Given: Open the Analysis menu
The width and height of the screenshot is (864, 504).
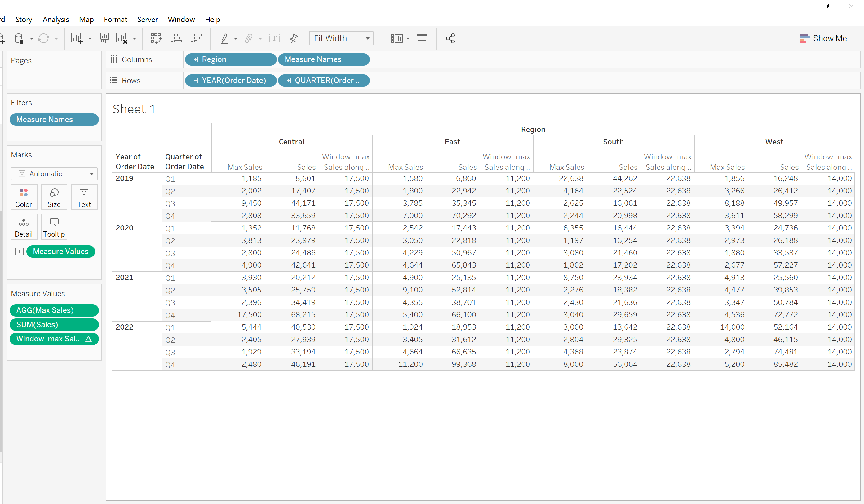Looking at the screenshot, I should (x=55, y=20).
